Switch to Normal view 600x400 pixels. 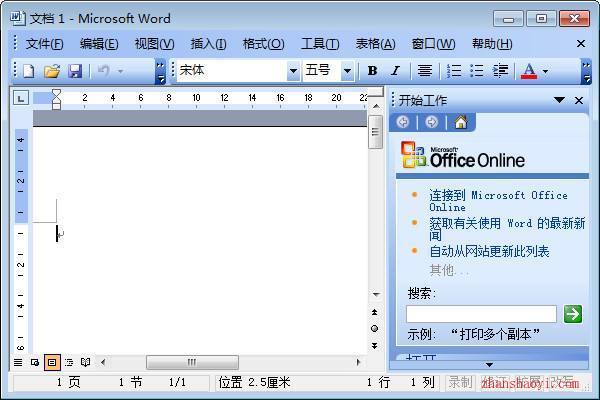pos(18,362)
